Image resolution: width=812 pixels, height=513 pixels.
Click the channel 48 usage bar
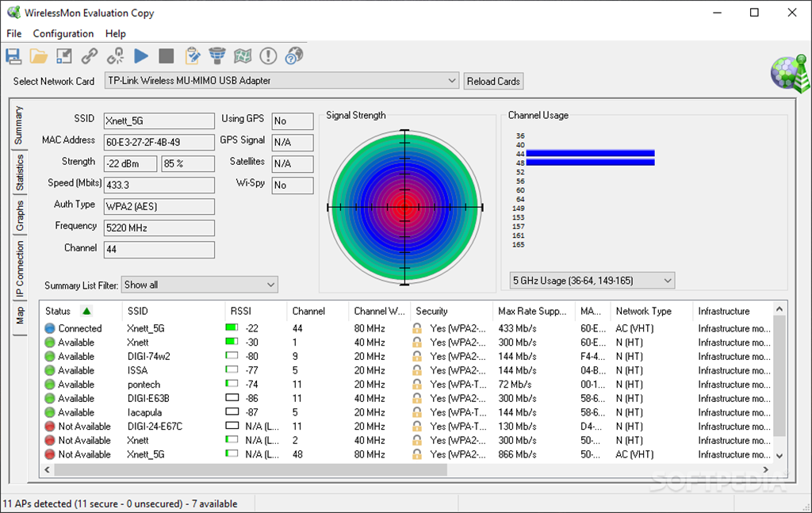click(590, 163)
